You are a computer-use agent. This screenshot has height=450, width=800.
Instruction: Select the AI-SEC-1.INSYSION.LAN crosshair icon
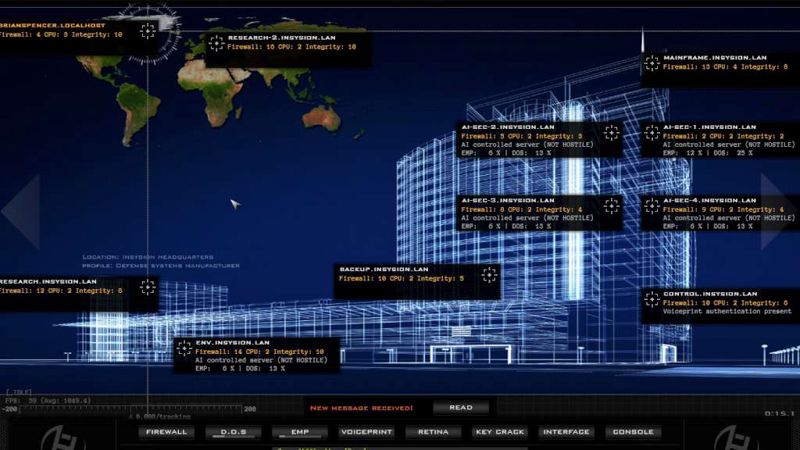click(x=652, y=133)
